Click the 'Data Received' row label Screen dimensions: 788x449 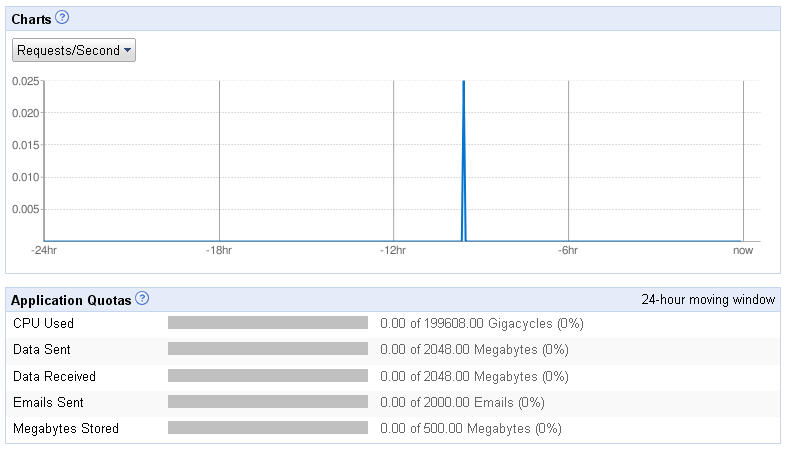pyautogui.click(x=54, y=376)
